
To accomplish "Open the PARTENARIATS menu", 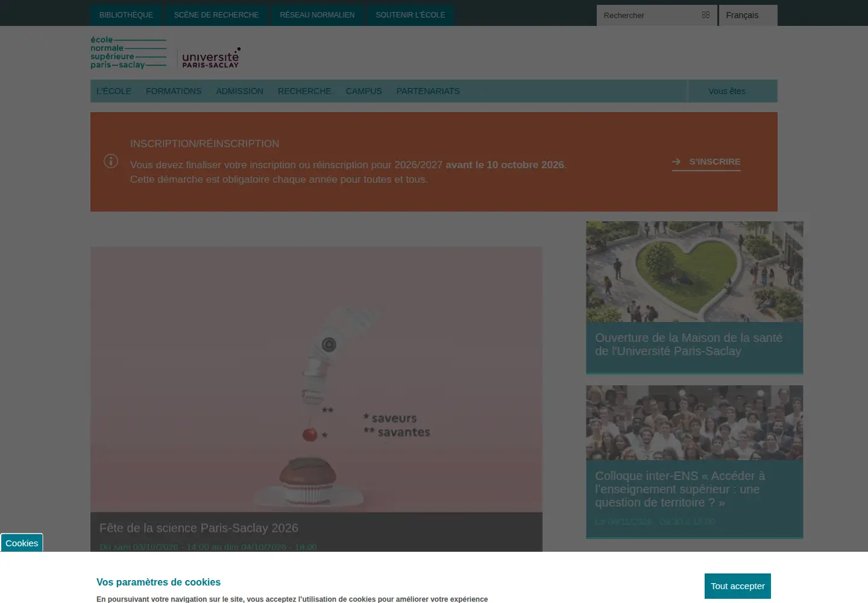I will click(428, 91).
